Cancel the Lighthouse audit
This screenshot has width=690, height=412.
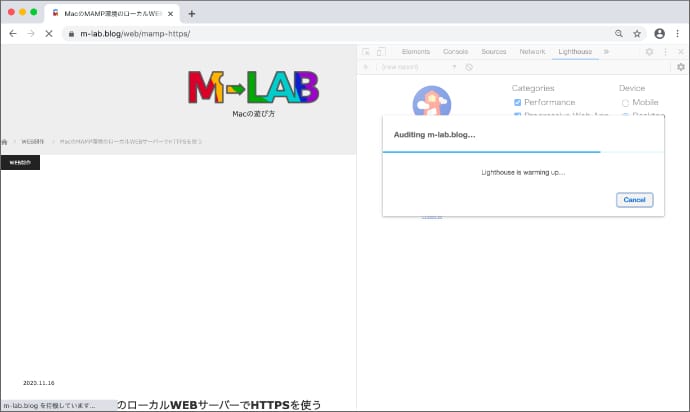(634, 199)
